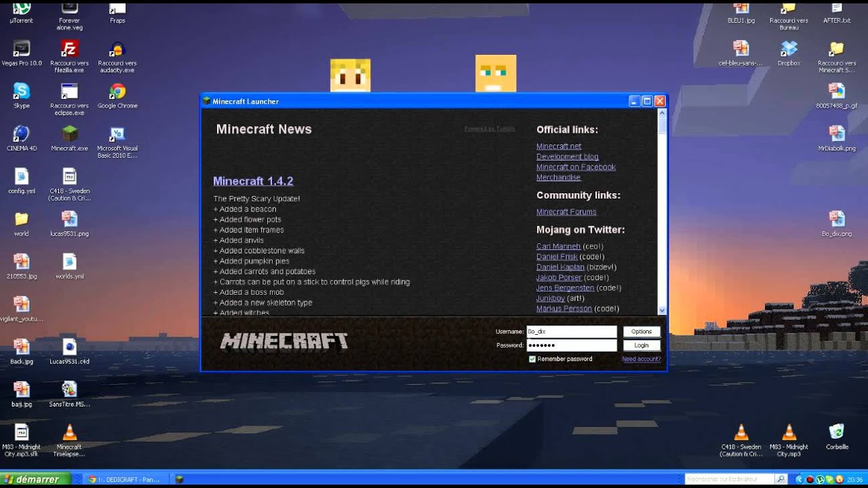Open Jakob Porser Twitter link
The image size is (868, 488).
[x=559, y=278]
